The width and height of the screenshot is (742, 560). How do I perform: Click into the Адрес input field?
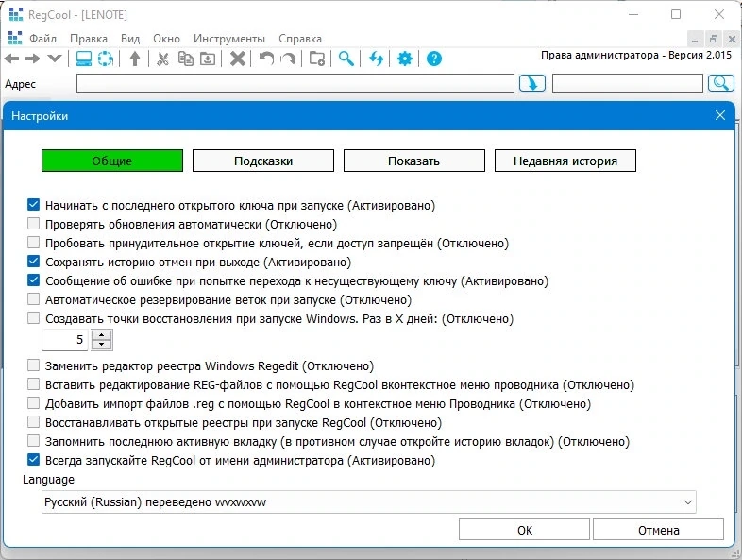point(295,83)
